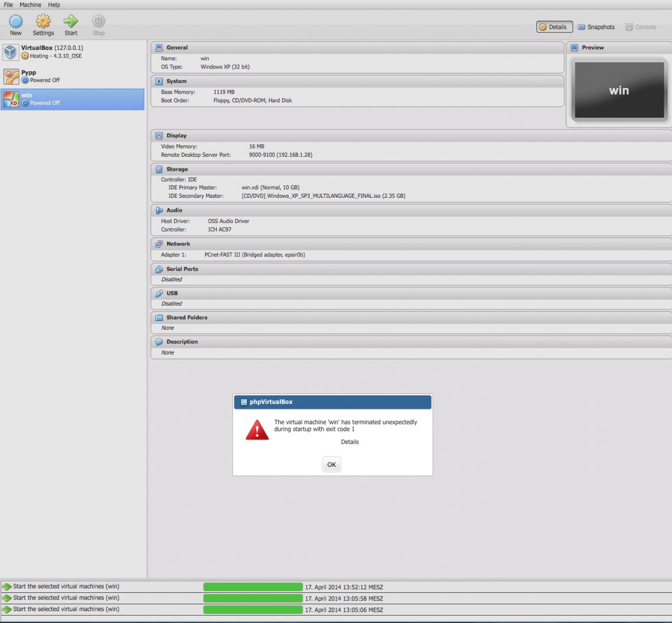
Task: Click the PCnet-FAST III adapter text
Action: tap(255, 255)
